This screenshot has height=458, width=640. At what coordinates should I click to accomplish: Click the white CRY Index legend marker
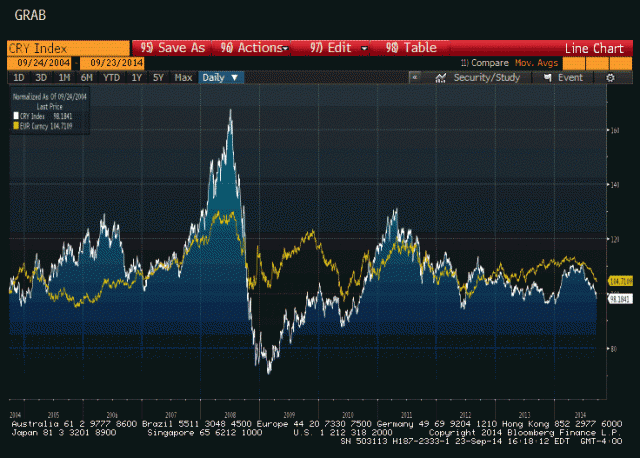[15, 117]
